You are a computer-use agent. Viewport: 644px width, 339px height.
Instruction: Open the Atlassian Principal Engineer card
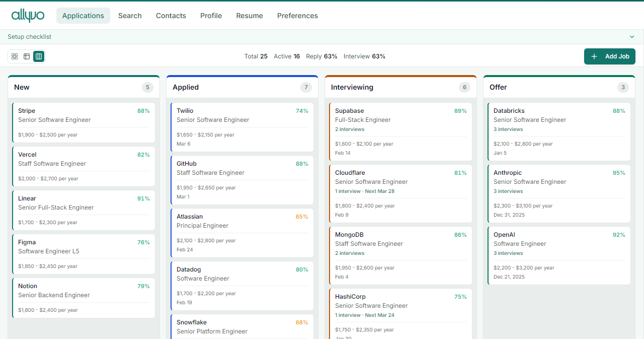(x=242, y=233)
